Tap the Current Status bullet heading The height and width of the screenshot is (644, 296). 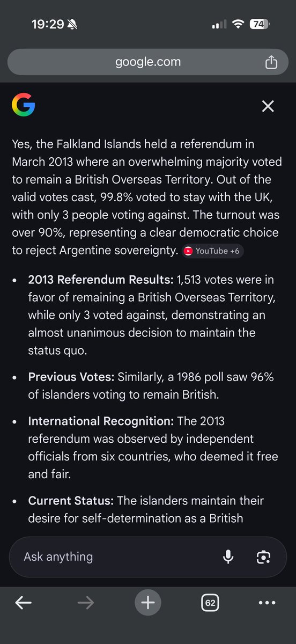click(x=71, y=501)
